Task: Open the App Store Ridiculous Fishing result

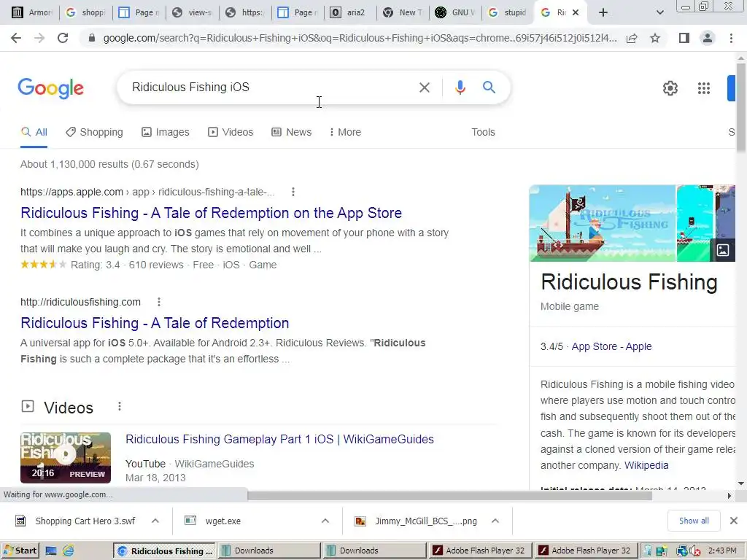Action: pos(211,213)
